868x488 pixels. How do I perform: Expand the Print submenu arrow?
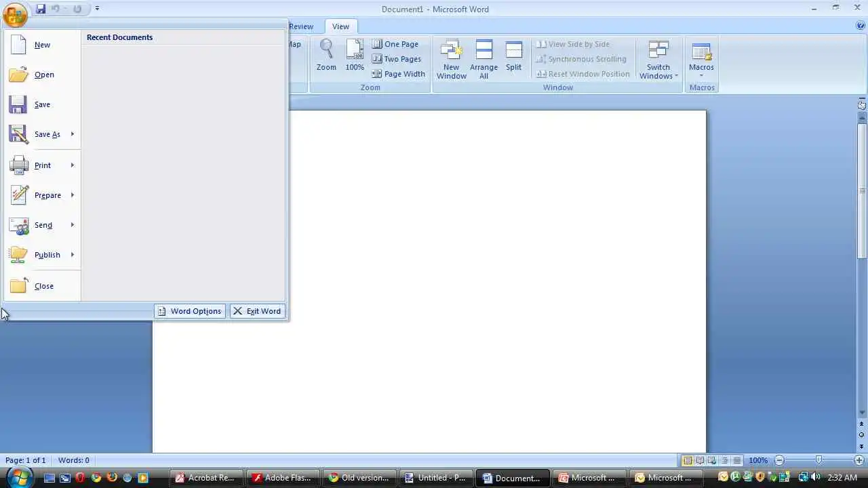coord(73,165)
